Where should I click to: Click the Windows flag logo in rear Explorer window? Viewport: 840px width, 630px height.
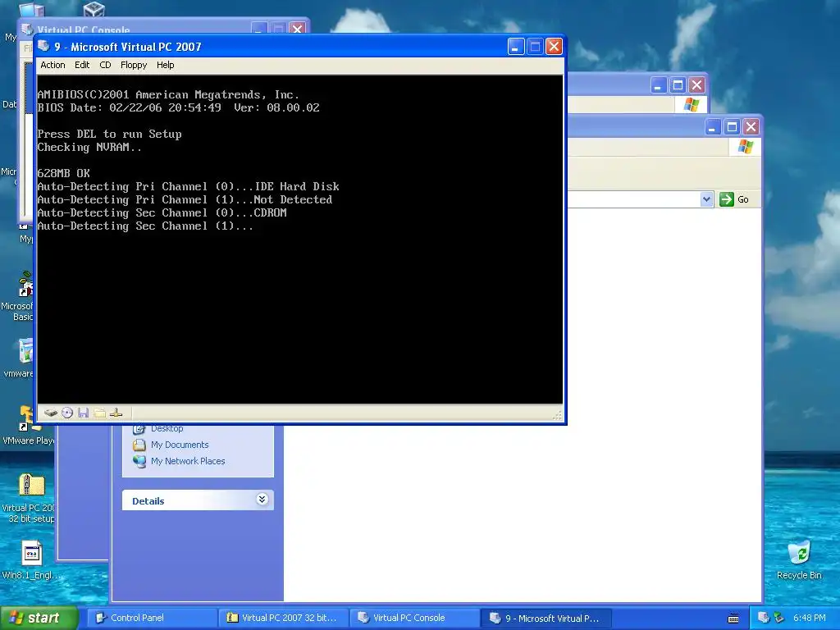click(x=691, y=104)
